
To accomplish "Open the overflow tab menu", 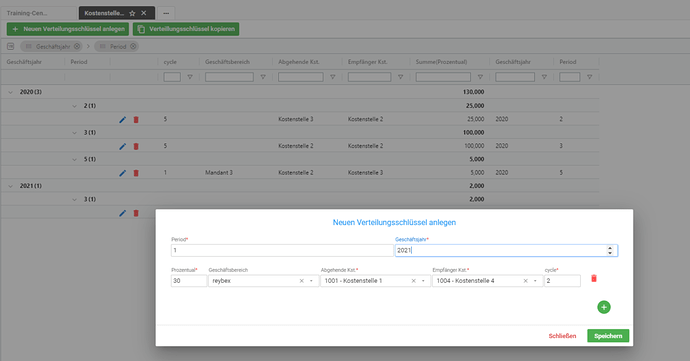I will tap(166, 13).
